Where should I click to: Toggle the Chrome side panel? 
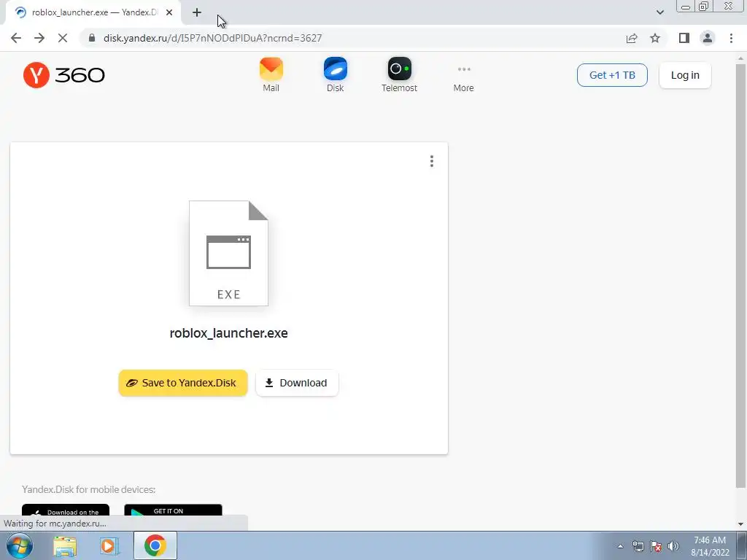(684, 38)
